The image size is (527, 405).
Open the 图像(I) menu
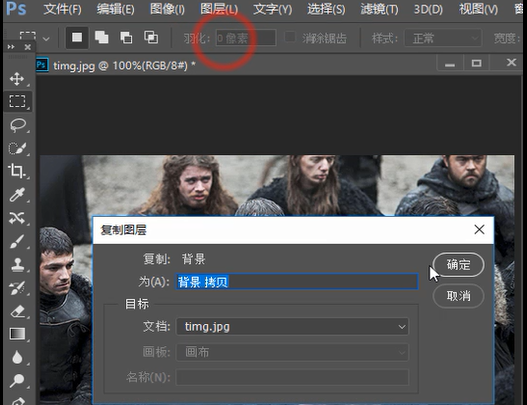167,9
